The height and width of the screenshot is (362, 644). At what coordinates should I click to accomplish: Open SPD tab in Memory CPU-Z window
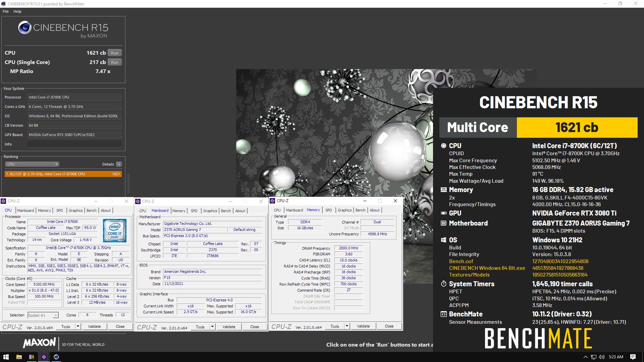329,210
